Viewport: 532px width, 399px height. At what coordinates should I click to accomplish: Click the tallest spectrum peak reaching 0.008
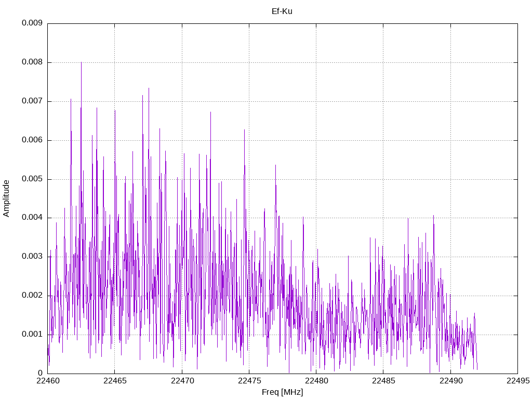(81, 63)
